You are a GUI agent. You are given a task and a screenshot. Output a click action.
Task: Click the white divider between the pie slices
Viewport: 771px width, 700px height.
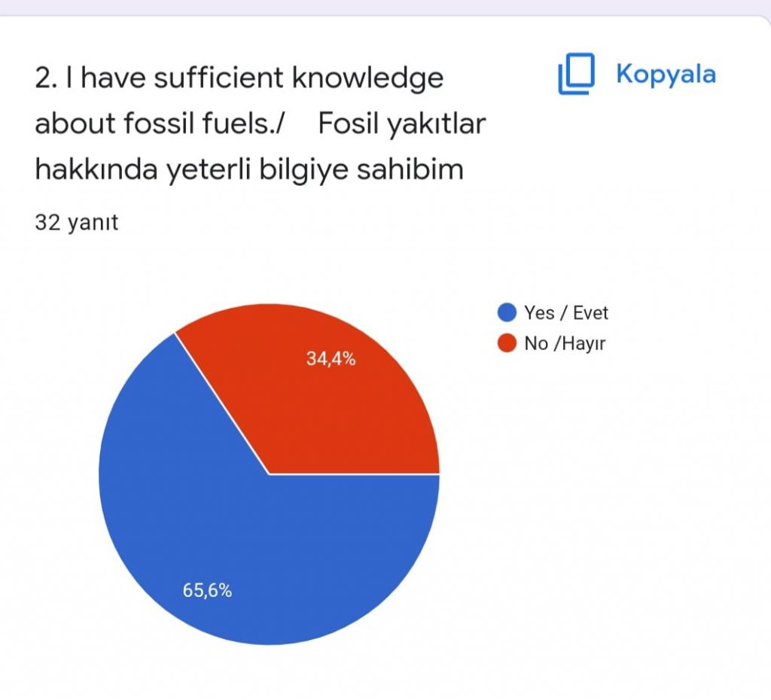[222, 403]
